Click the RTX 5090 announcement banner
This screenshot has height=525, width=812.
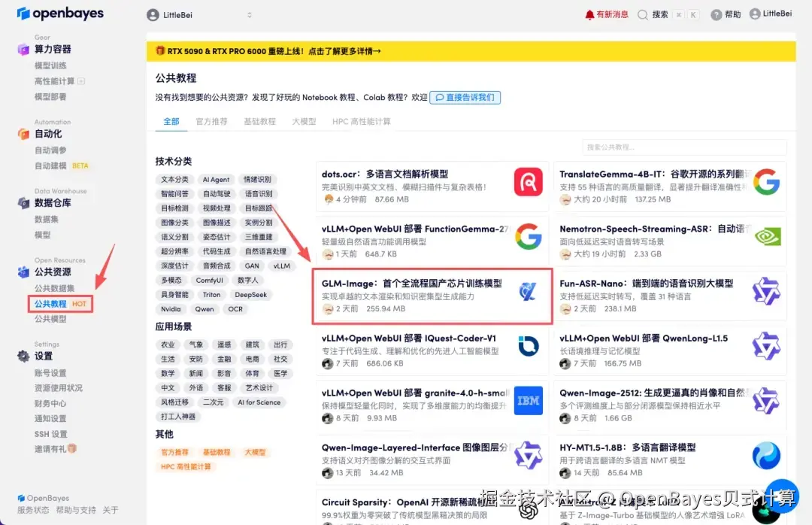[x=471, y=51]
